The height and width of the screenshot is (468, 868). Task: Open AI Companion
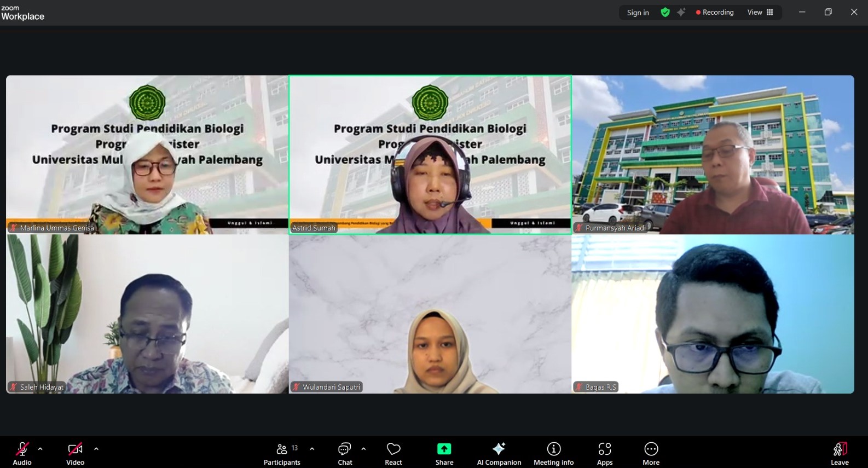pyautogui.click(x=499, y=453)
